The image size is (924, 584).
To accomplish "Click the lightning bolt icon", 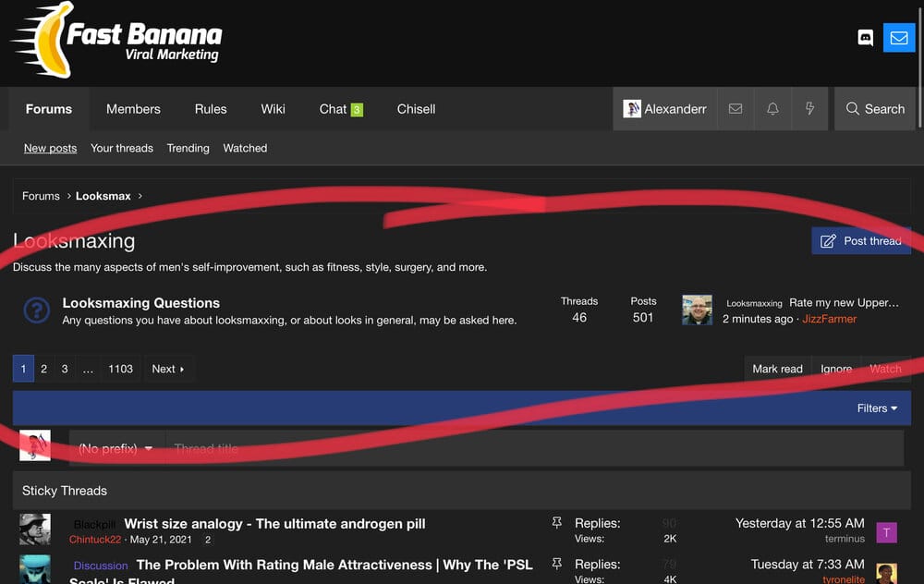I will [809, 109].
